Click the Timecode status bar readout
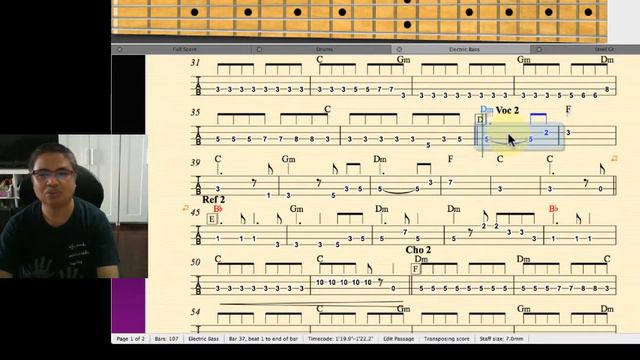Viewport: 640px width, 360px height. (340, 339)
